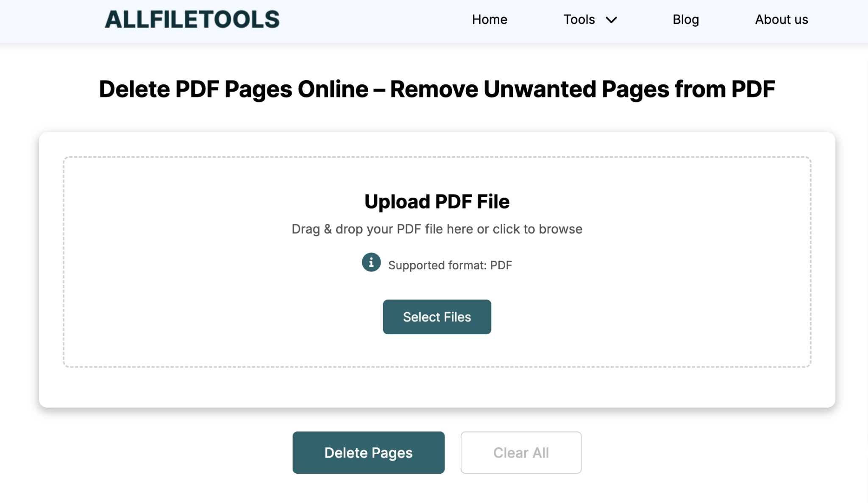Click empty left side of dashed dropzone
The height and width of the screenshot is (503, 868).
(170, 263)
